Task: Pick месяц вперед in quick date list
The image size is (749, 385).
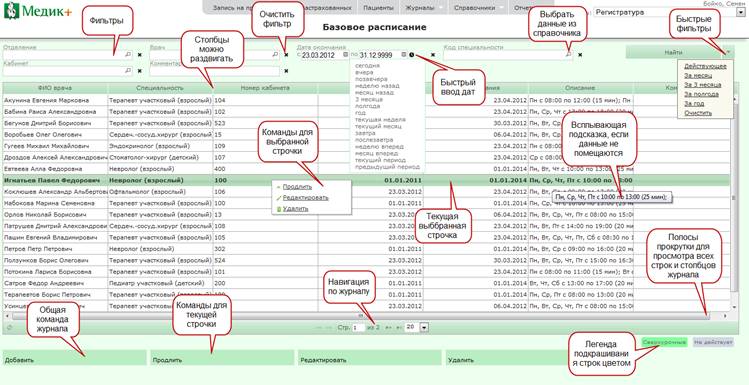Action: coord(377,153)
